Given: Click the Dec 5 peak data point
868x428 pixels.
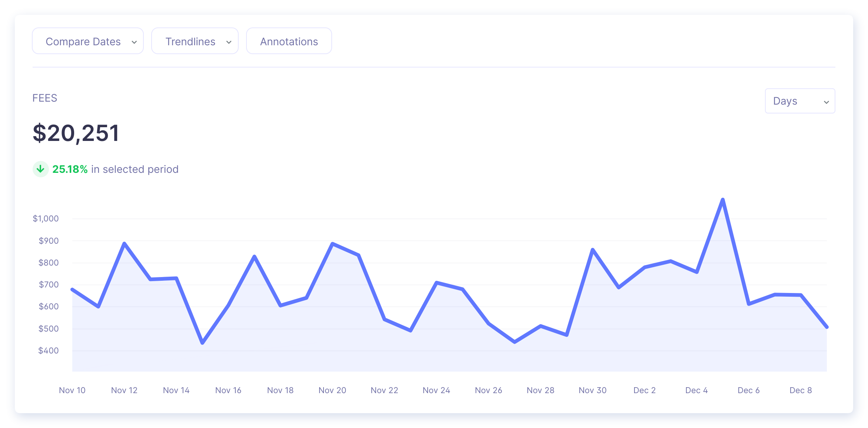Looking at the screenshot, I should 723,200.
